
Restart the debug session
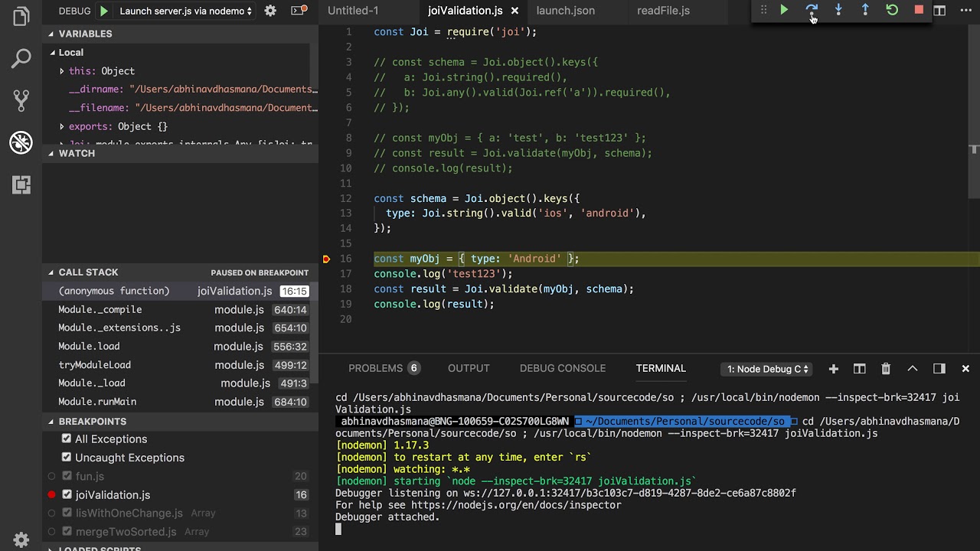tap(892, 10)
